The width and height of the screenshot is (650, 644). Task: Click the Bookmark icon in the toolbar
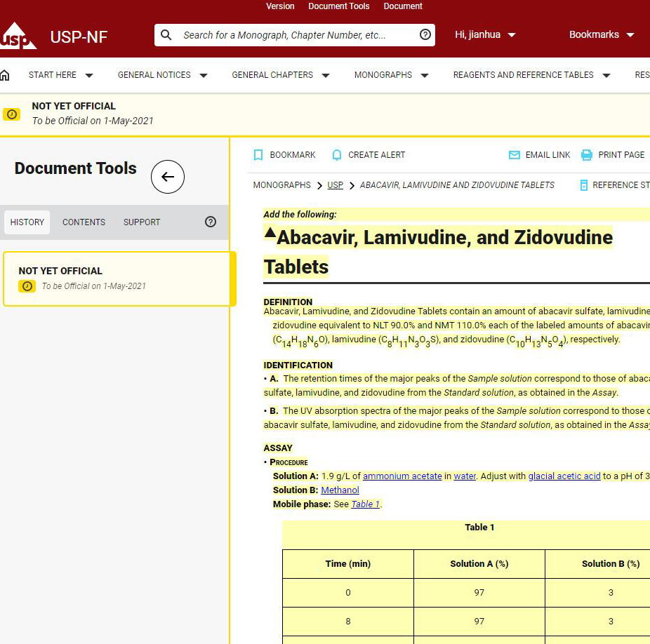click(x=258, y=155)
